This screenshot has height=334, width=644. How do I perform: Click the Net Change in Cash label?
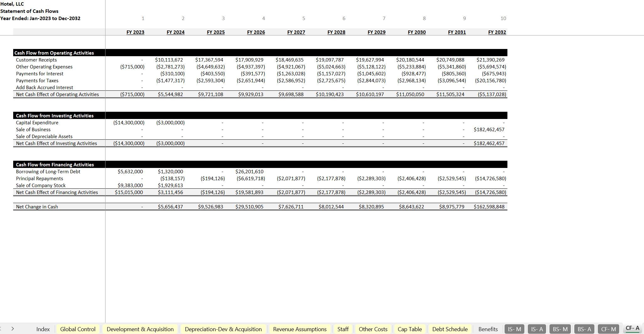point(37,207)
